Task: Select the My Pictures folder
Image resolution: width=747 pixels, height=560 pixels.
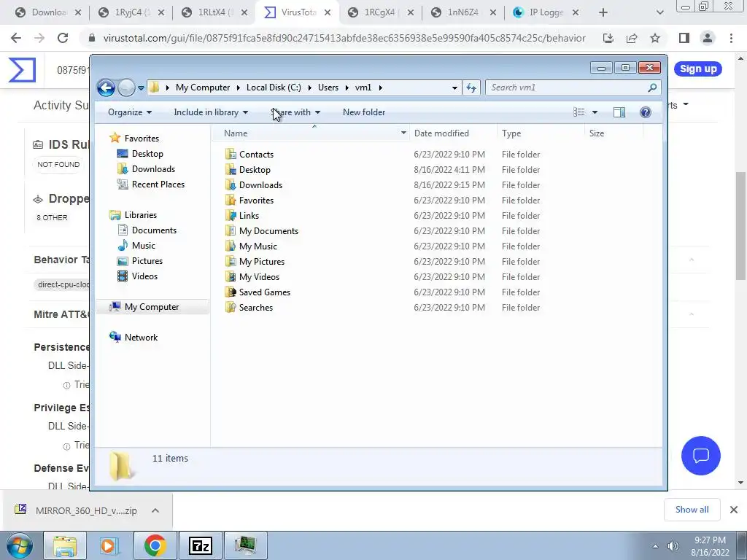Action: pyautogui.click(x=262, y=262)
